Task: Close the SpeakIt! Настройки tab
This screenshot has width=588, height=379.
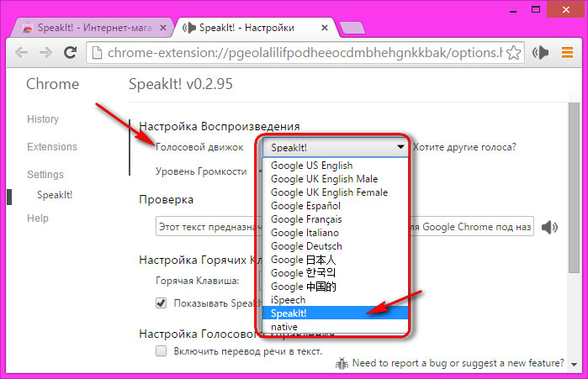Action: [325, 28]
